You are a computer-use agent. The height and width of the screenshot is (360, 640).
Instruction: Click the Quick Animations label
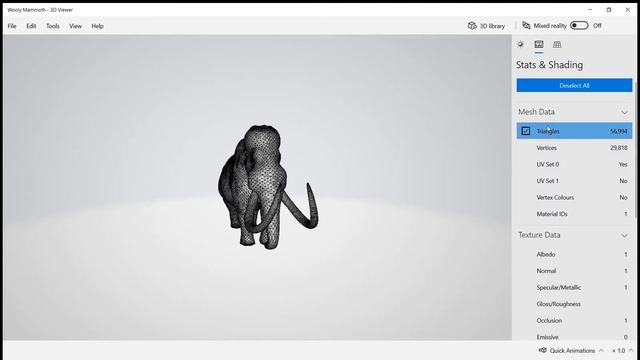click(572, 350)
